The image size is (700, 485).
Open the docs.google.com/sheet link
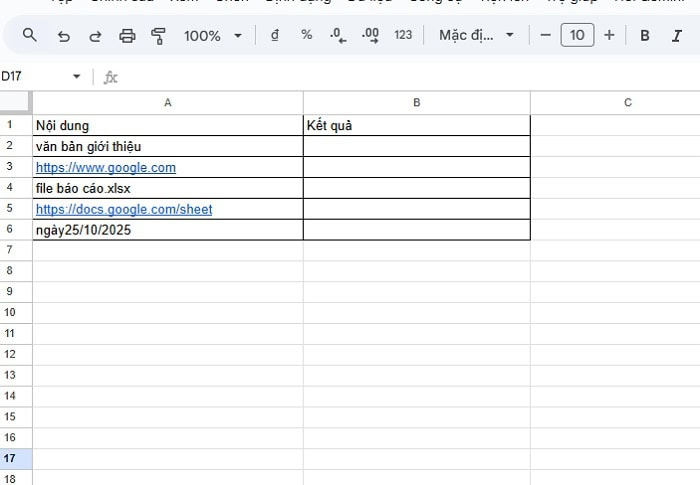(x=124, y=210)
